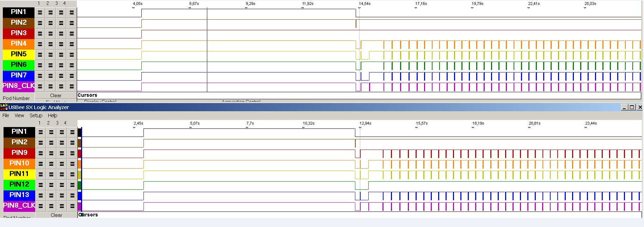The width and height of the screenshot is (644, 227).
Task: Toggle PIN9 trigger setting in column 1
Action: [x=41, y=153]
